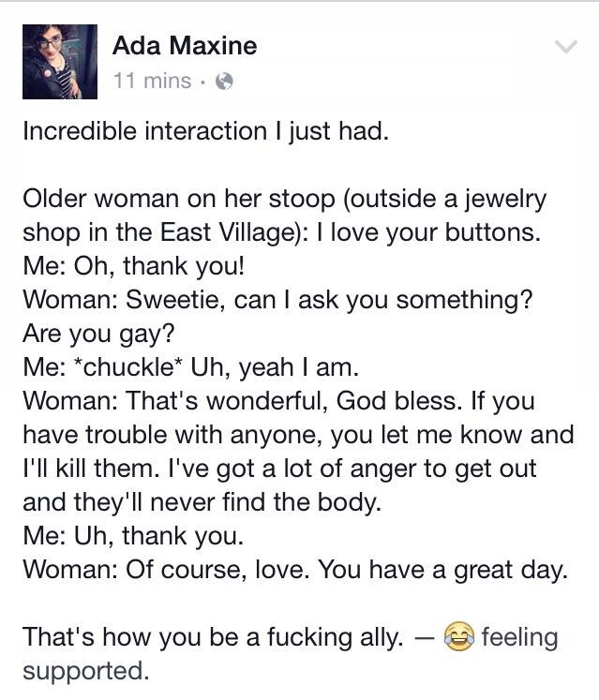
Task: Click the "Me: Oh, thank you!" line
Action: (x=133, y=266)
